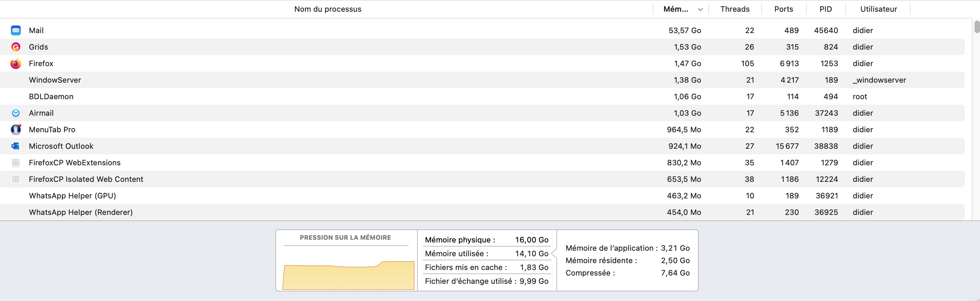This screenshot has width=980, height=301.
Task: Click the FirefoxCP WebExtensions process icon
Action: coord(15,163)
